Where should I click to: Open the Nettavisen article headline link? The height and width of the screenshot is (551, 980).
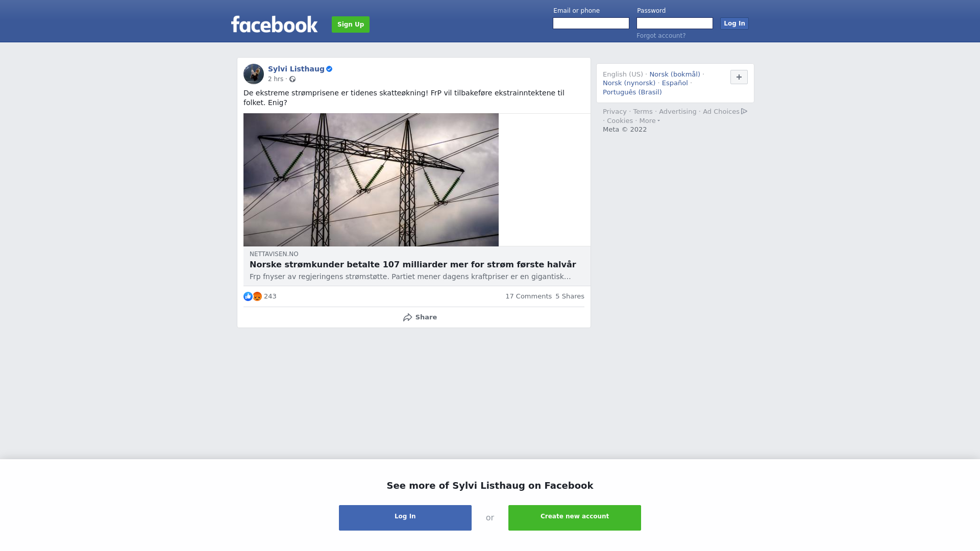413,265
